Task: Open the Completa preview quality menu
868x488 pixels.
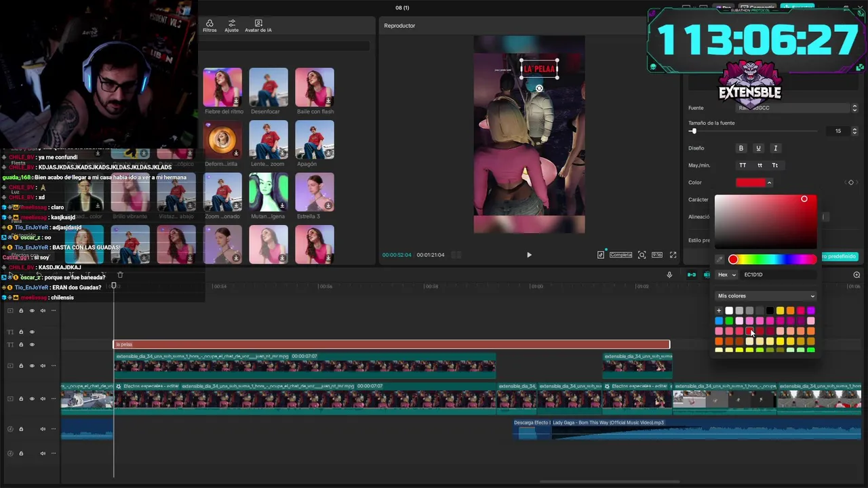Action: 620,255
